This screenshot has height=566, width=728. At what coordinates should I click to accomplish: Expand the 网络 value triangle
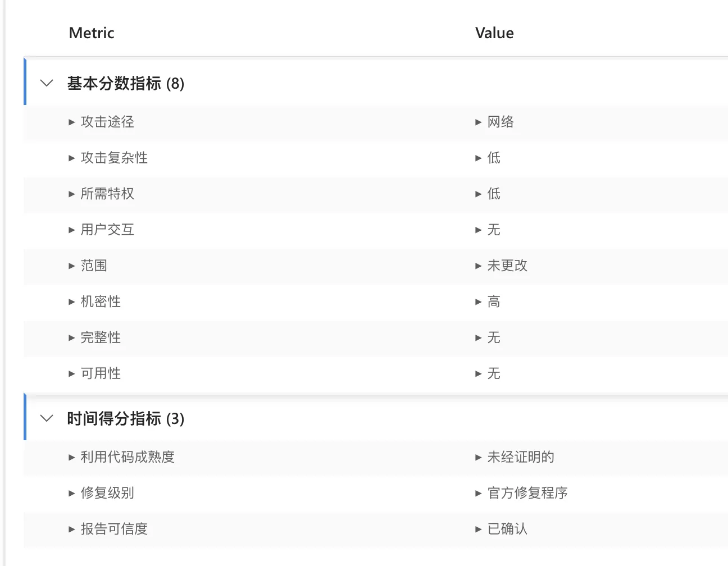click(478, 122)
